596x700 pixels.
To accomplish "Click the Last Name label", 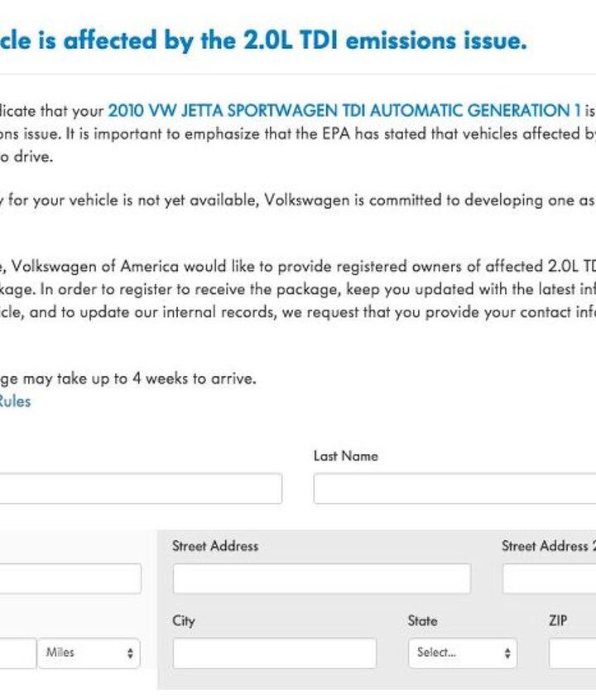I will click(x=345, y=456).
